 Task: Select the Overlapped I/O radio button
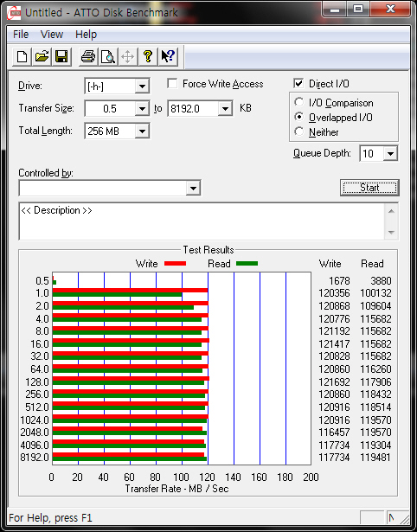coord(299,118)
